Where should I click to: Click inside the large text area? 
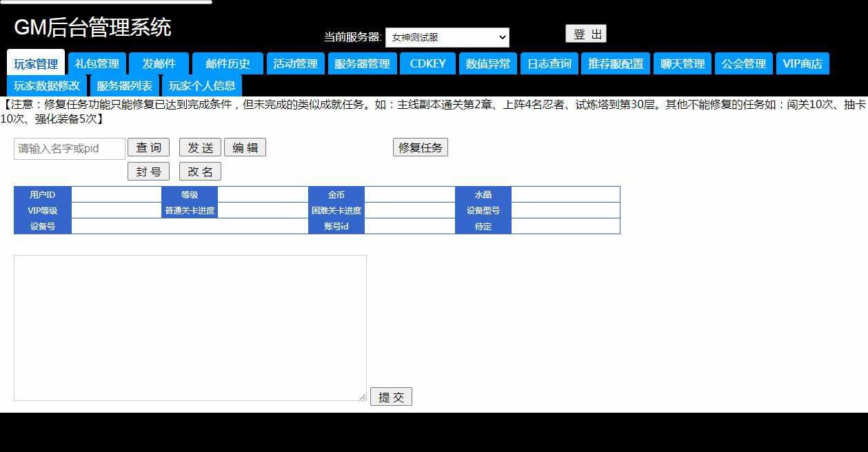[190, 327]
